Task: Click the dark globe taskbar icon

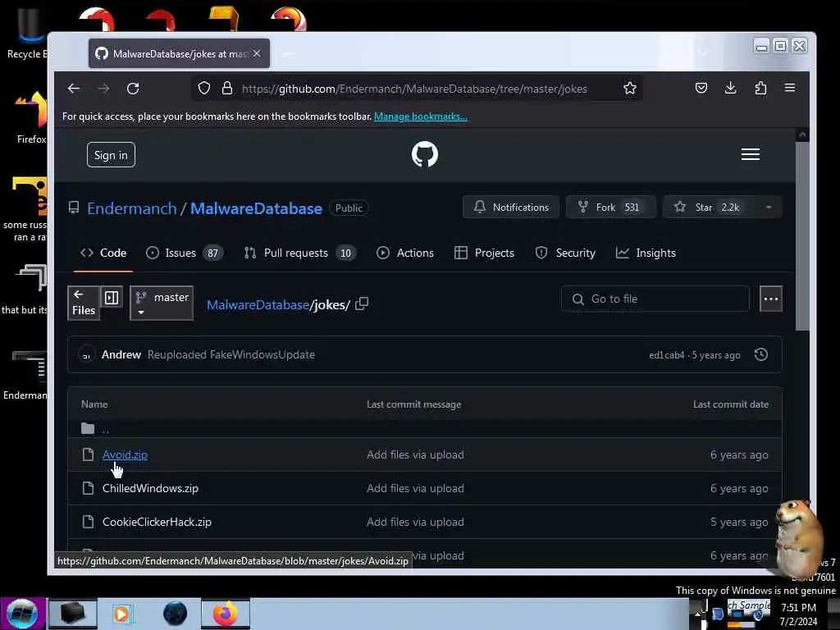Action: click(176, 614)
